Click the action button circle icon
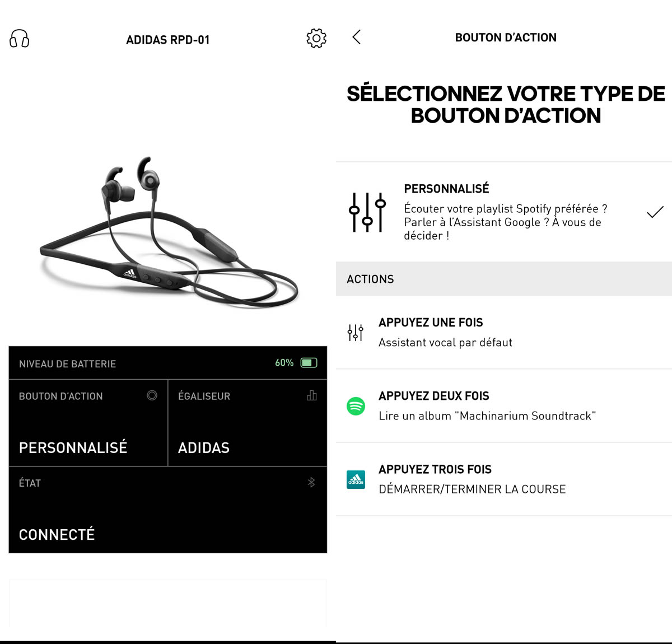The height and width of the screenshot is (644, 672). (152, 395)
